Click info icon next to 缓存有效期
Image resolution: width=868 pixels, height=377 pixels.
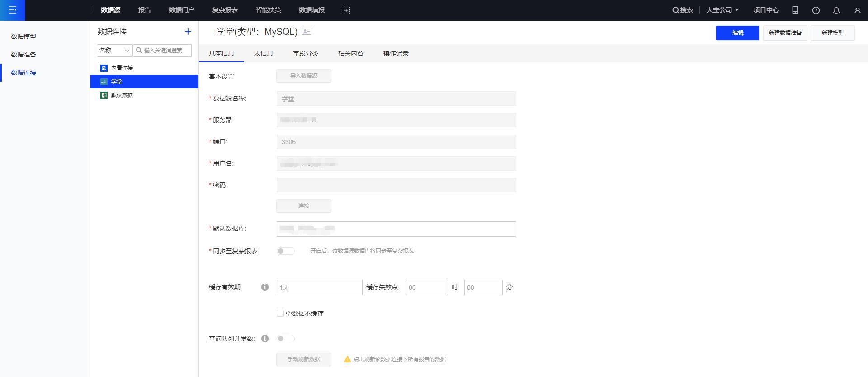click(265, 287)
